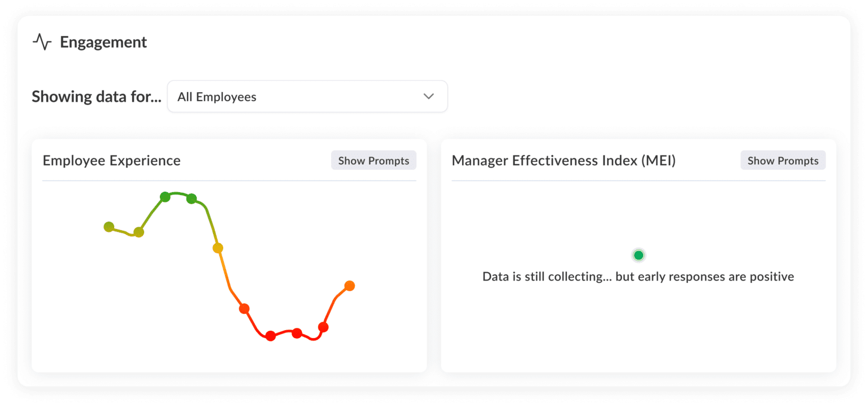Click the Engagement heading
This screenshot has width=868, height=406.
[x=103, y=41]
